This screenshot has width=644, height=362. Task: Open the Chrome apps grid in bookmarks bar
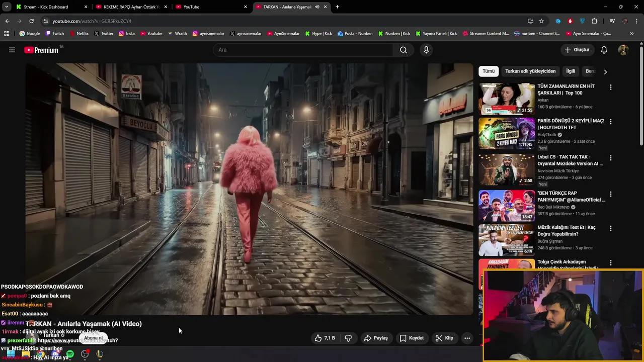point(7,34)
